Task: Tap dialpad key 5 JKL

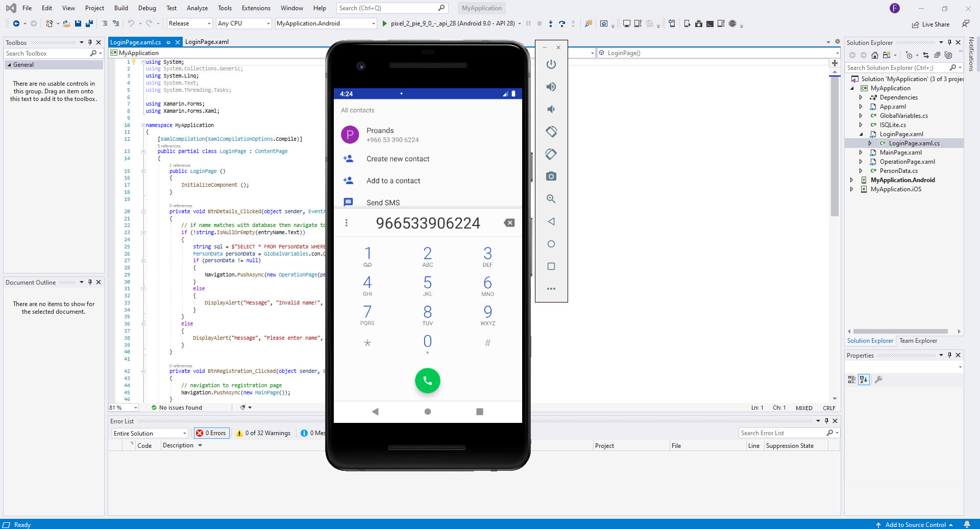Action: coord(427,286)
